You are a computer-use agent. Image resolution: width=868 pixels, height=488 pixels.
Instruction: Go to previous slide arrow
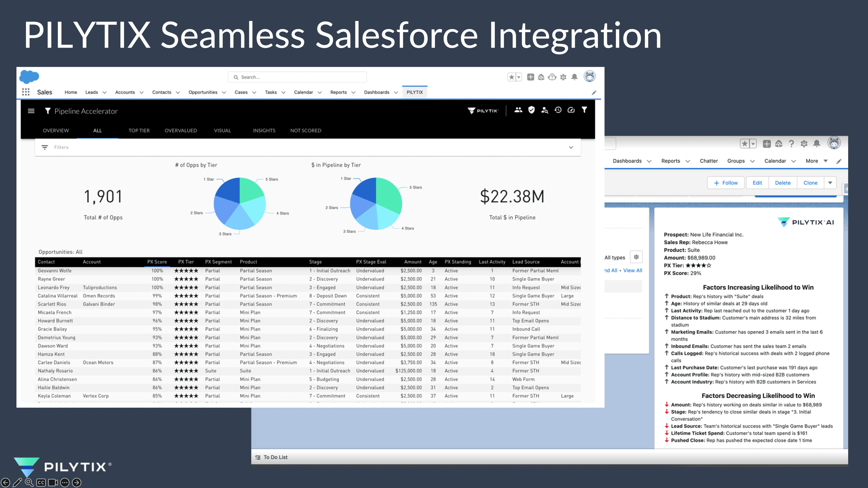[x=5, y=483]
